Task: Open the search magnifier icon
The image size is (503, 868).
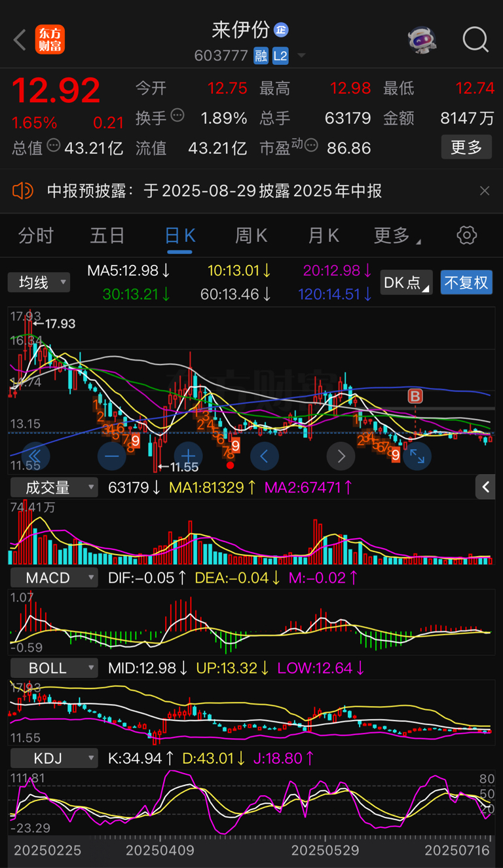Action: (x=475, y=39)
